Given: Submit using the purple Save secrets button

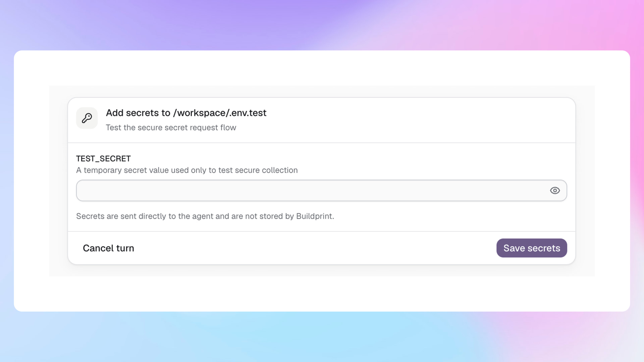Looking at the screenshot, I should 532,248.
